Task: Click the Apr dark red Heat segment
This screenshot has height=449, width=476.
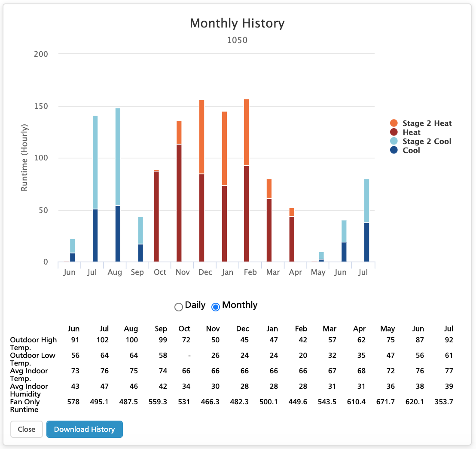Action: coord(292,239)
